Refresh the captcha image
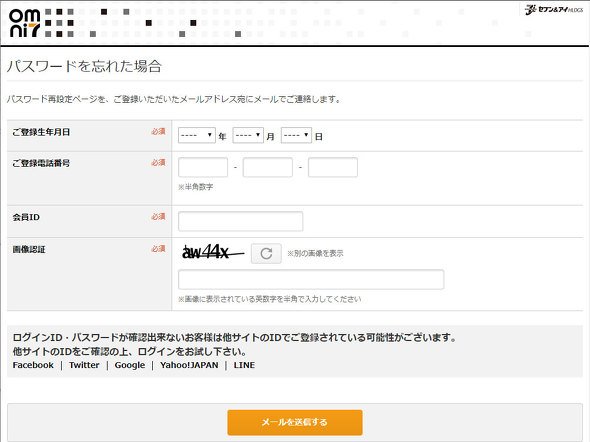 pyautogui.click(x=266, y=254)
